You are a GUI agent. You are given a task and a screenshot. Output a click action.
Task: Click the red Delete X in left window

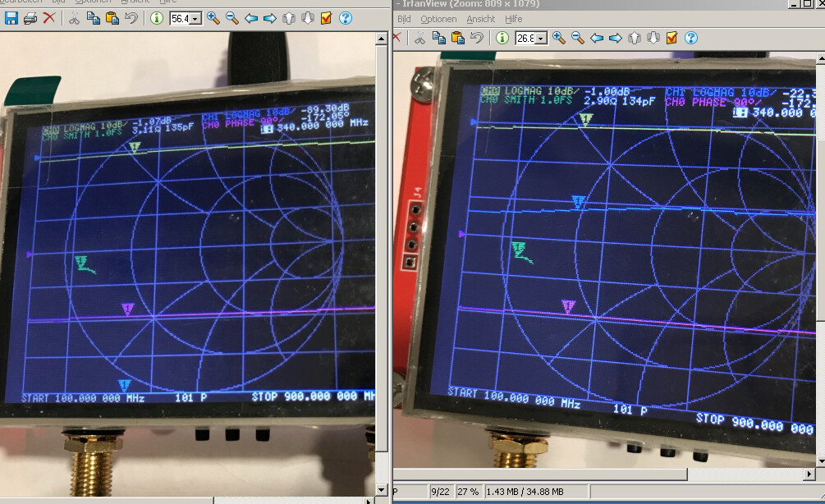point(49,18)
